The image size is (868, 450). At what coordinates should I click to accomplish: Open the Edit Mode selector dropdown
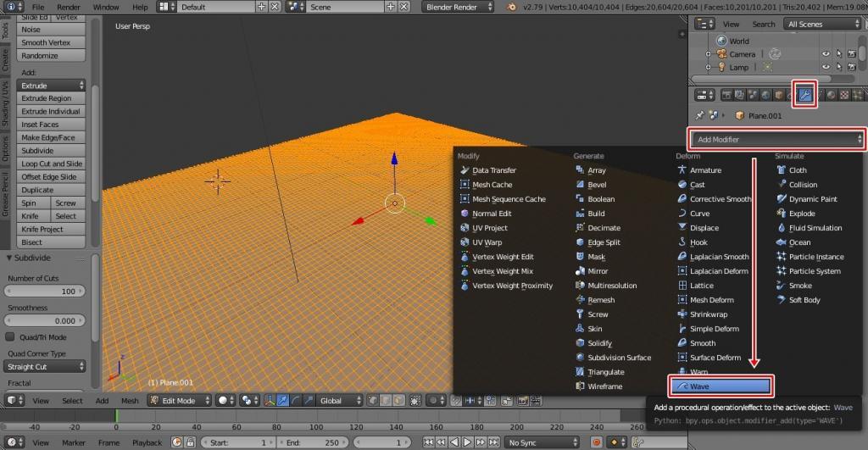(x=180, y=400)
